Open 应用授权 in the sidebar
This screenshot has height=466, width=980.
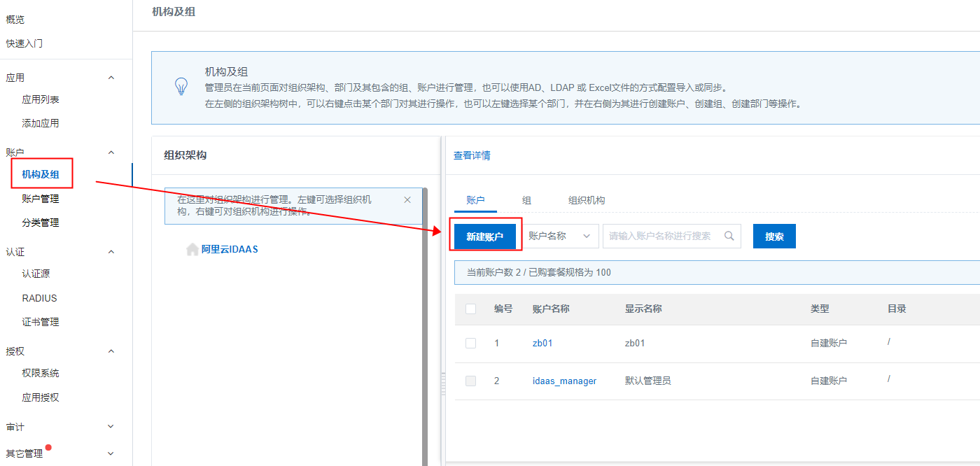41,397
